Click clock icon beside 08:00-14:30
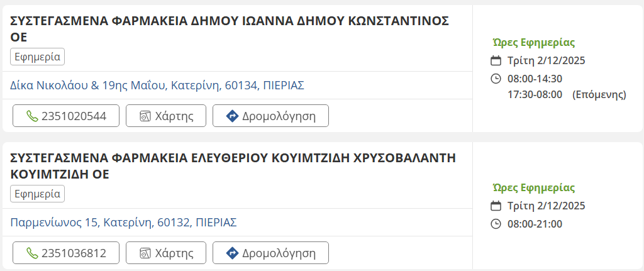The image size is (644, 271). click(496, 79)
